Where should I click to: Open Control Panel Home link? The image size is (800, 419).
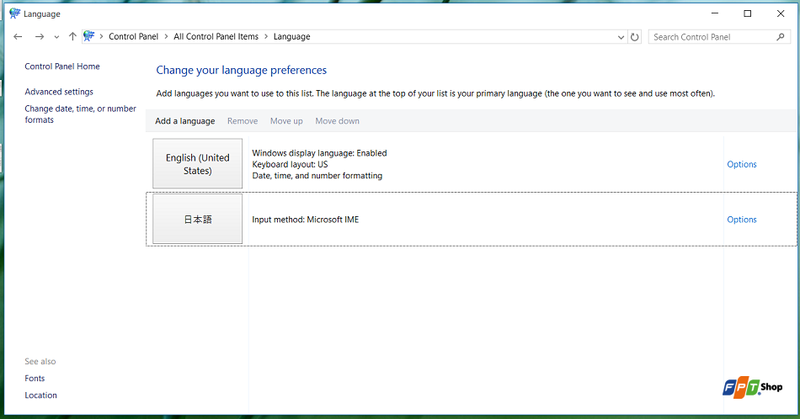62,66
